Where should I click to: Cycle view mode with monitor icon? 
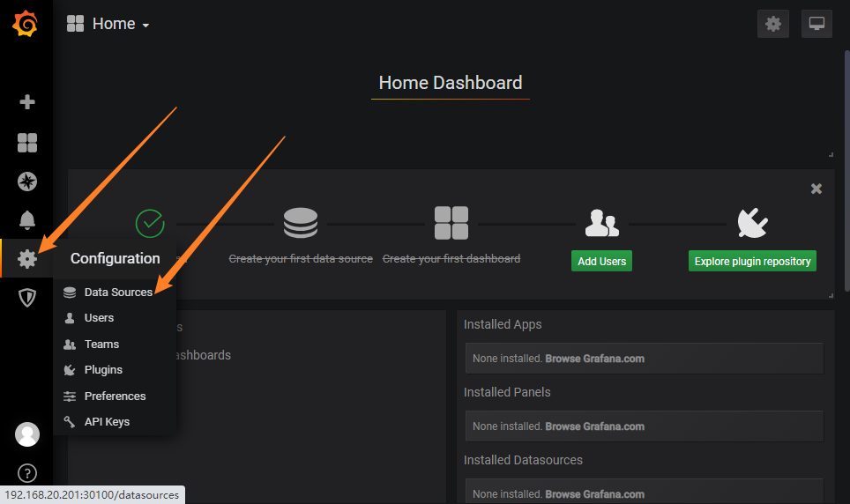coord(816,24)
